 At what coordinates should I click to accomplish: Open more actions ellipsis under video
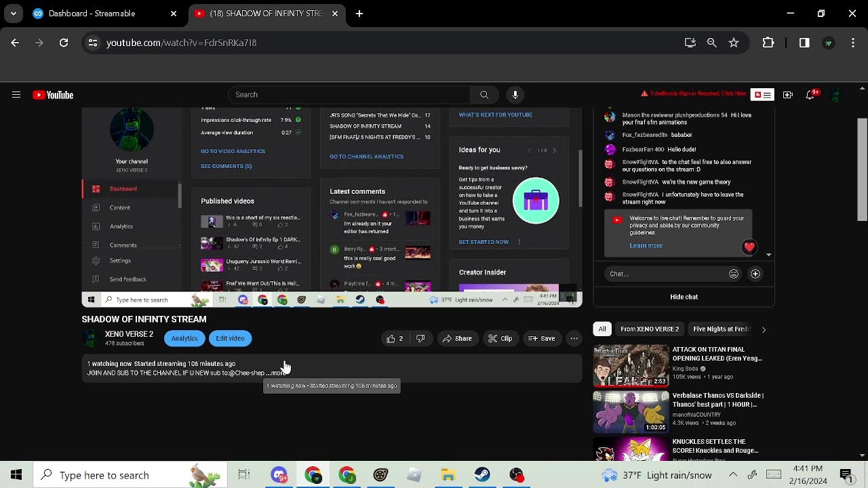[x=574, y=338]
